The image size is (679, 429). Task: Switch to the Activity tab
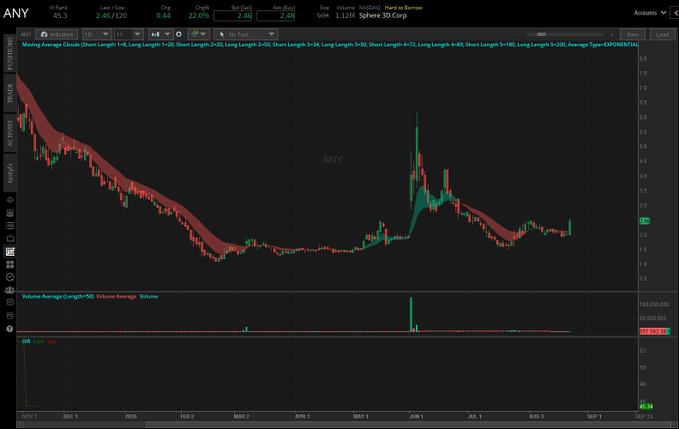click(10, 133)
